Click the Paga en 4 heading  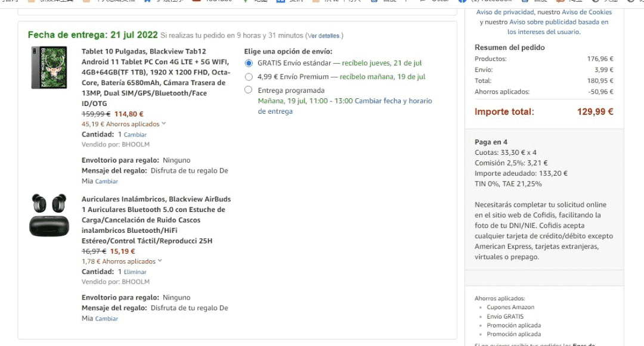pos(491,142)
